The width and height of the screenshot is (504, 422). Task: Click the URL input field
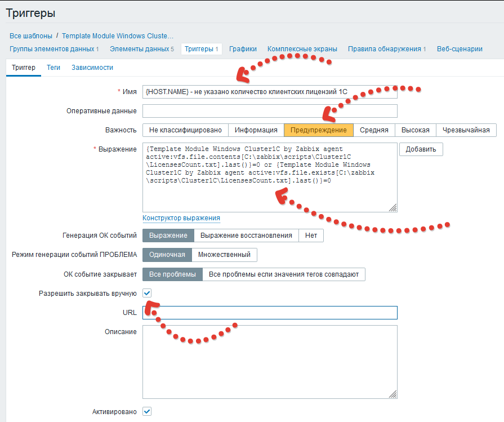click(270, 313)
